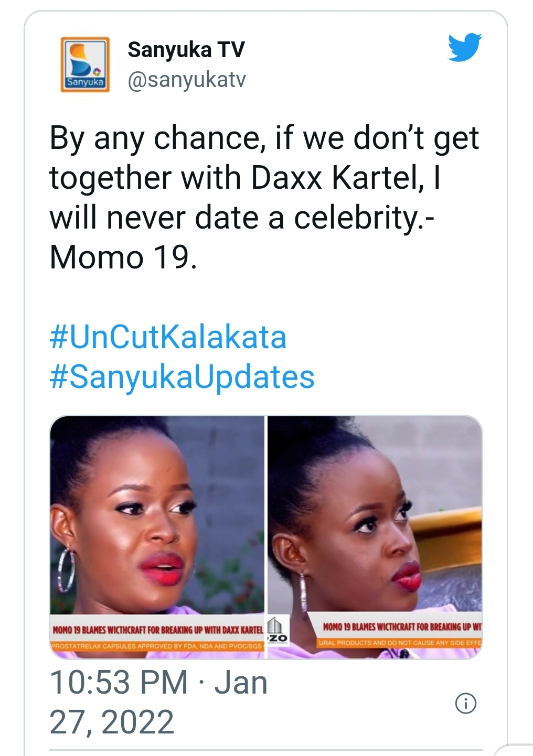The height and width of the screenshot is (756, 533).
Task: Click the left photo's witchcraft headline banner
Action: pyautogui.click(x=158, y=629)
